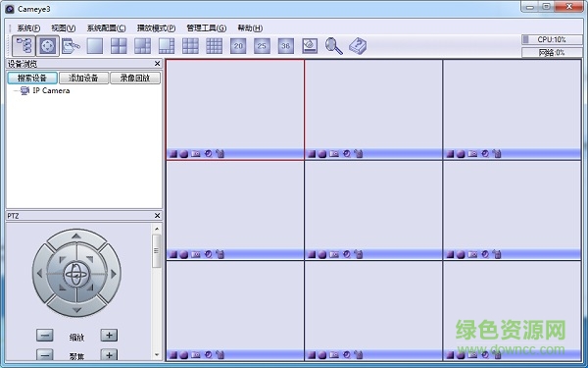This screenshot has width=588, height=368.
Task: Click the 搜索设备 button
Action: point(32,78)
